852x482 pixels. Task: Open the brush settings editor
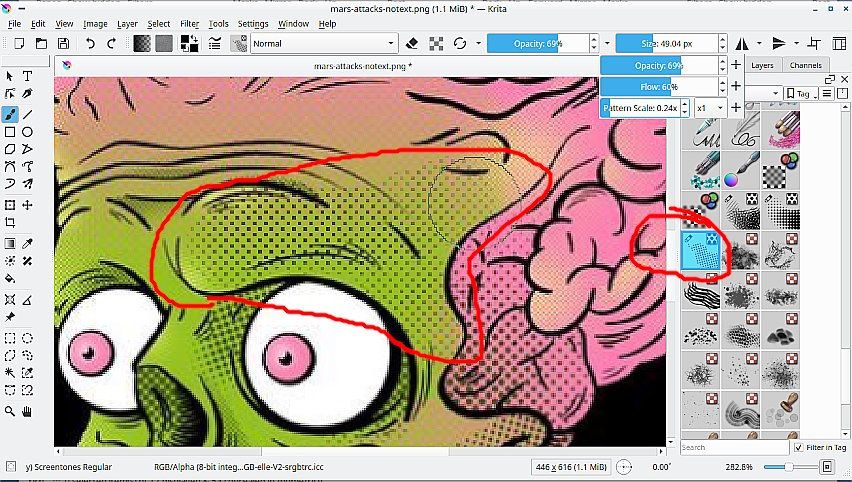click(x=215, y=43)
